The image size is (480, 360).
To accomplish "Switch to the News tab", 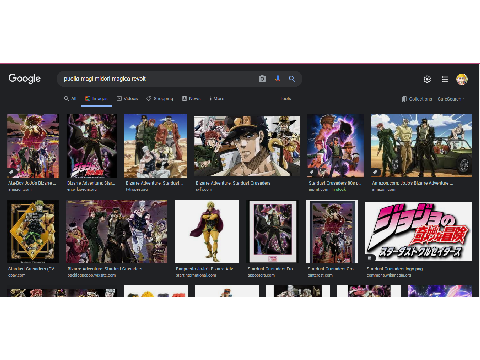I will pyautogui.click(x=191, y=99).
